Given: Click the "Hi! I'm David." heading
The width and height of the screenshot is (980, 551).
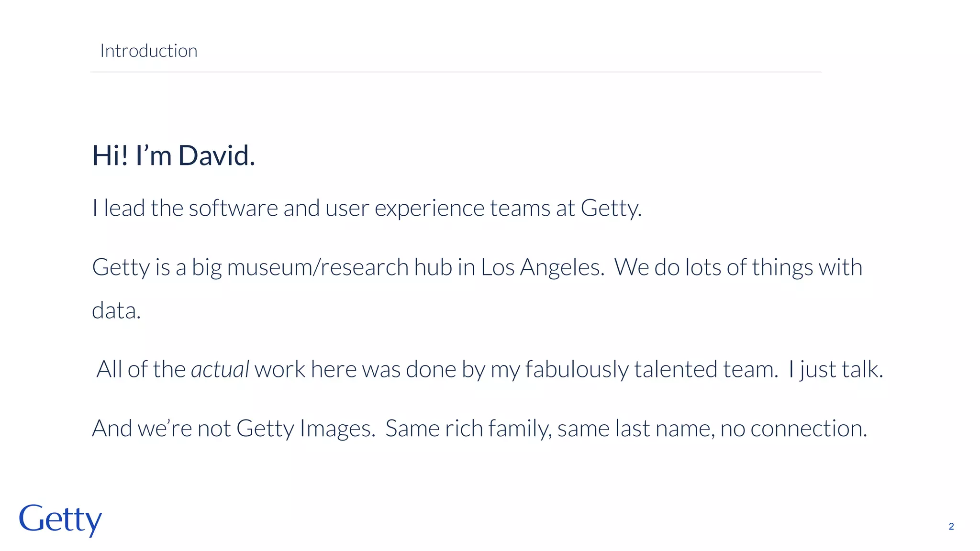Looking at the screenshot, I should tap(173, 155).
